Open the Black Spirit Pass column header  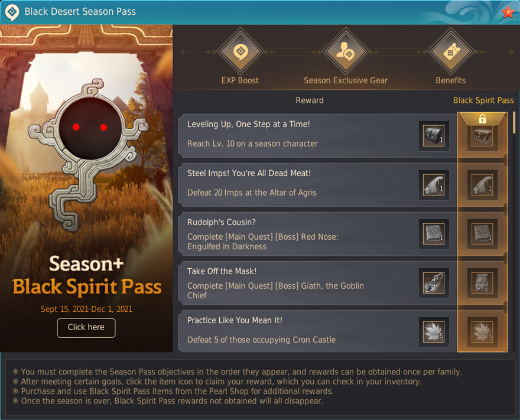483,100
